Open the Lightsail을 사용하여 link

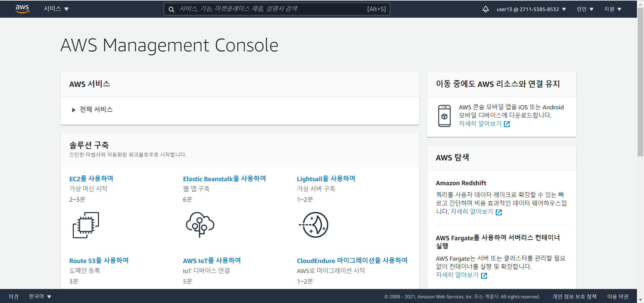coord(326,179)
